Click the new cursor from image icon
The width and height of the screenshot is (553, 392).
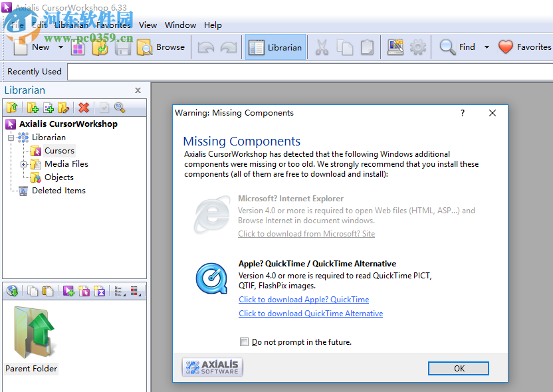coord(84,291)
